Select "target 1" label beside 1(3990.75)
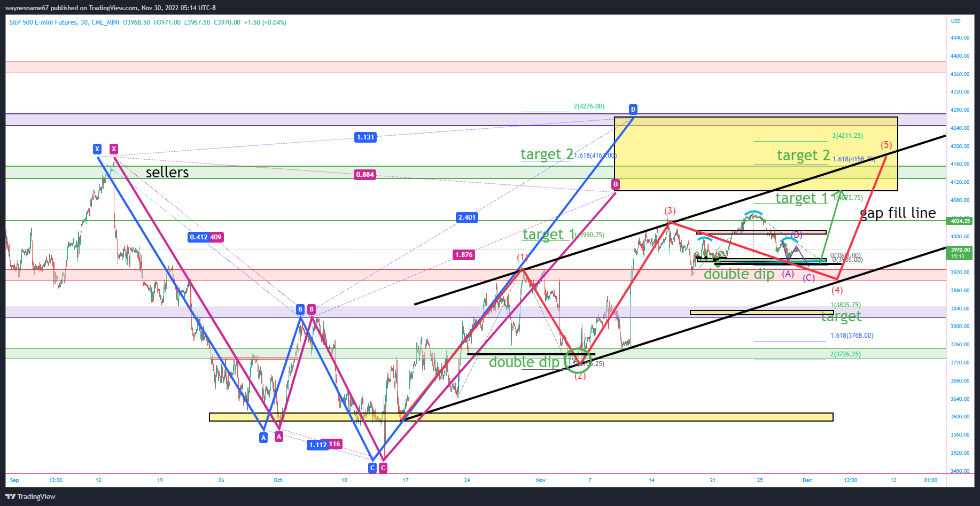Viewport: 980px width, 506px height. tap(549, 235)
